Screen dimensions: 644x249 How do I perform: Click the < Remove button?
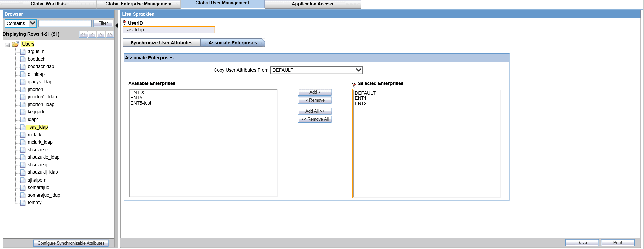coord(315,100)
